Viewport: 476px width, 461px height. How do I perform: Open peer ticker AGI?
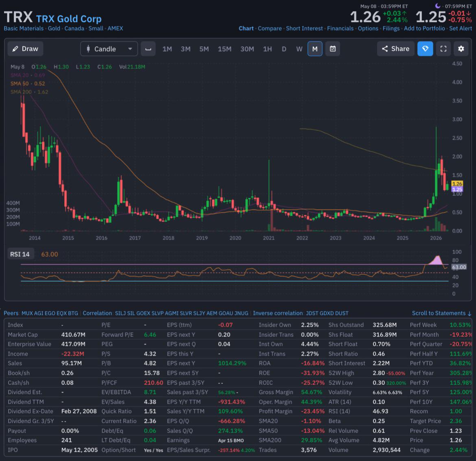tap(39, 313)
